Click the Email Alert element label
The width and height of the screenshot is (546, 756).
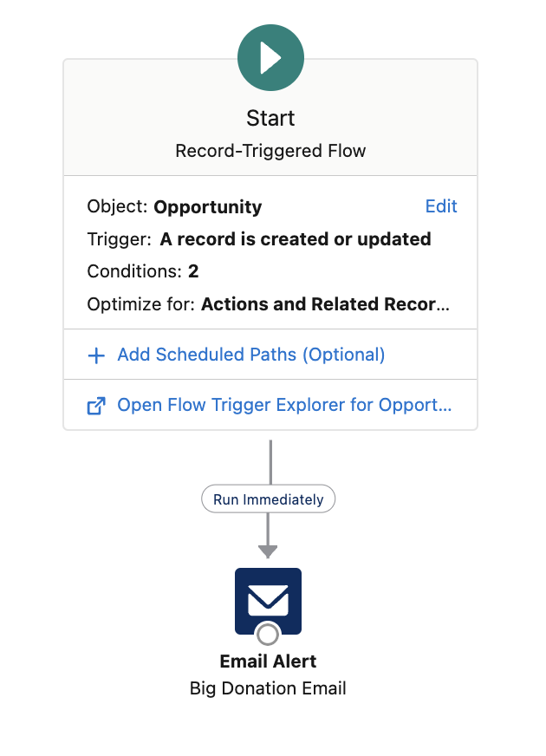268,661
